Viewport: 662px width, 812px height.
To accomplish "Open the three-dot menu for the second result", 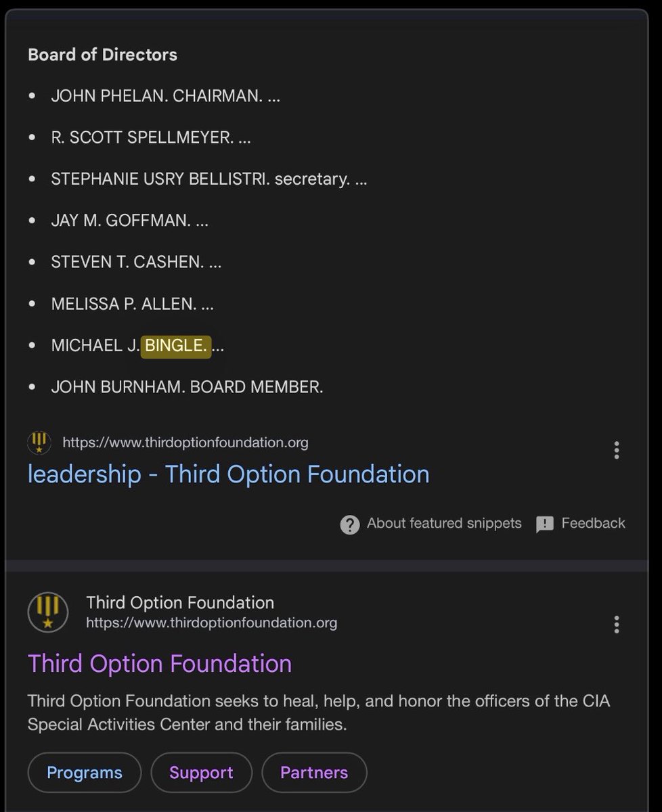I will [616, 624].
